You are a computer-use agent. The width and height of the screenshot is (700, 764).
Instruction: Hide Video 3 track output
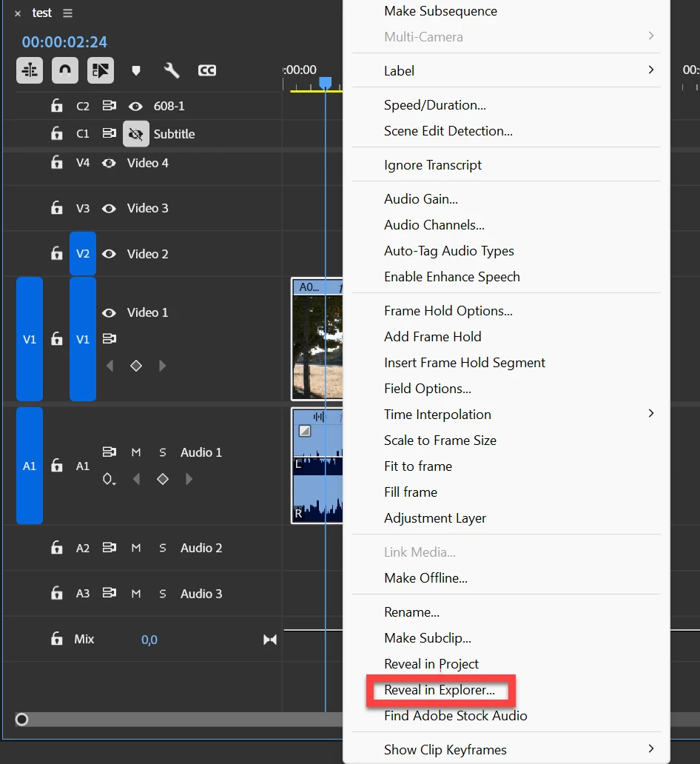tap(109, 209)
